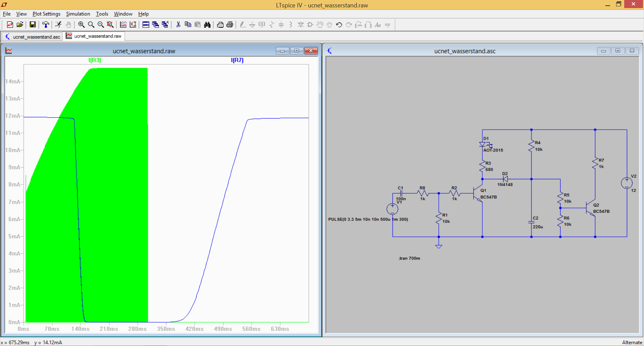The height and width of the screenshot is (346, 644).
Task: Select the Resistor tool icon
Action: click(272, 24)
